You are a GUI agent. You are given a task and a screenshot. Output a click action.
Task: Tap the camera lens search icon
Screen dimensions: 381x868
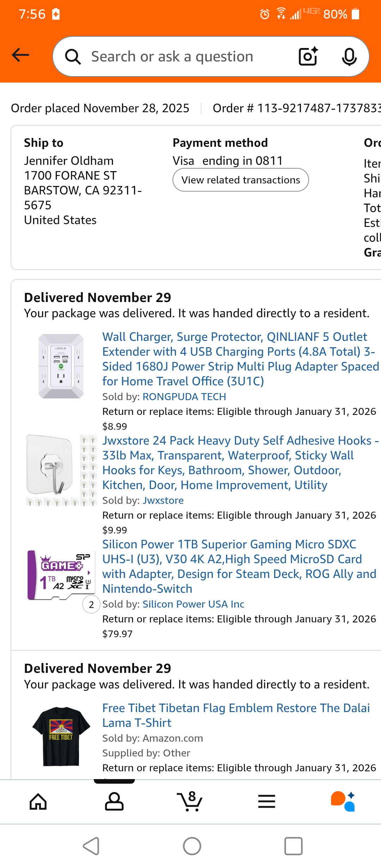(308, 56)
